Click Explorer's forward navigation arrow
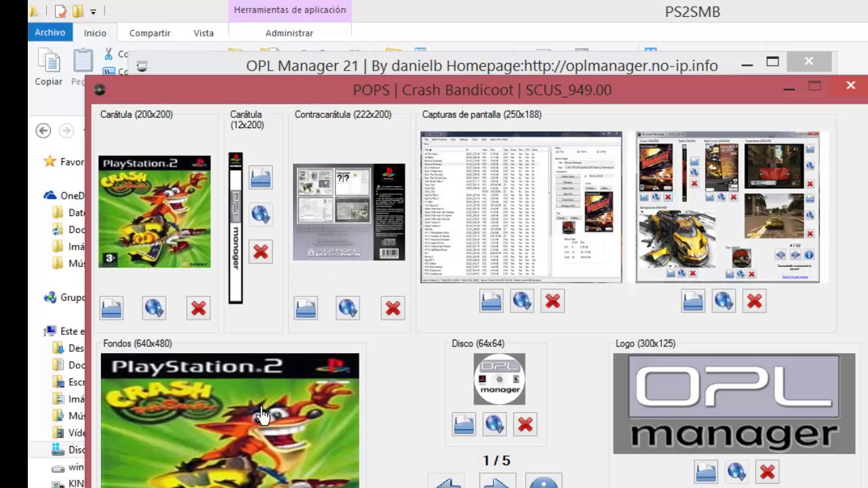Image resolution: width=868 pixels, height=488 pixels. pos(66,131)
